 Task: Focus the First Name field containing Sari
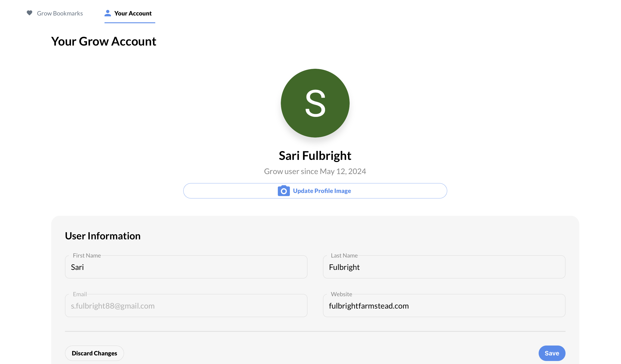(186, 267)
